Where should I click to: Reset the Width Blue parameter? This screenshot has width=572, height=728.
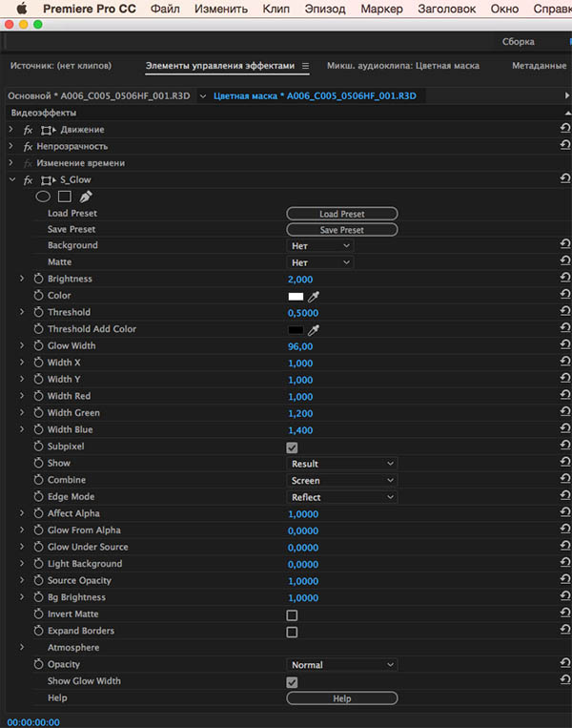point(565,428)
